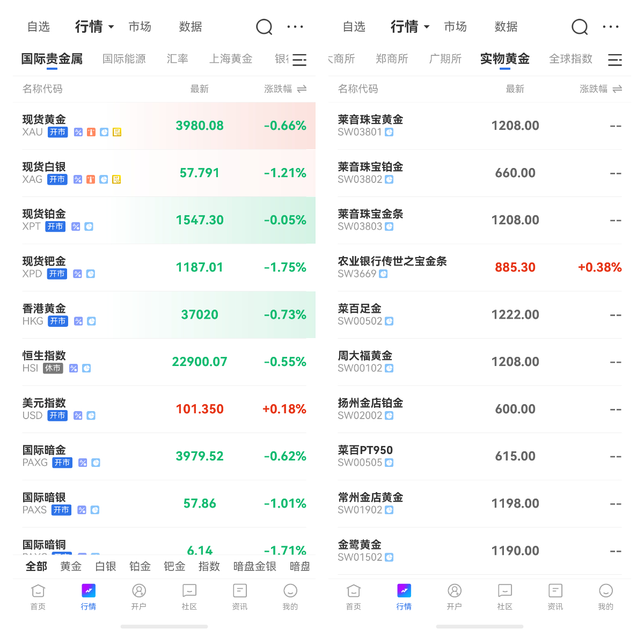This screenshot has width=644, height=644.
Task: Open the 金鹭黄金 row
Action: 480,551
